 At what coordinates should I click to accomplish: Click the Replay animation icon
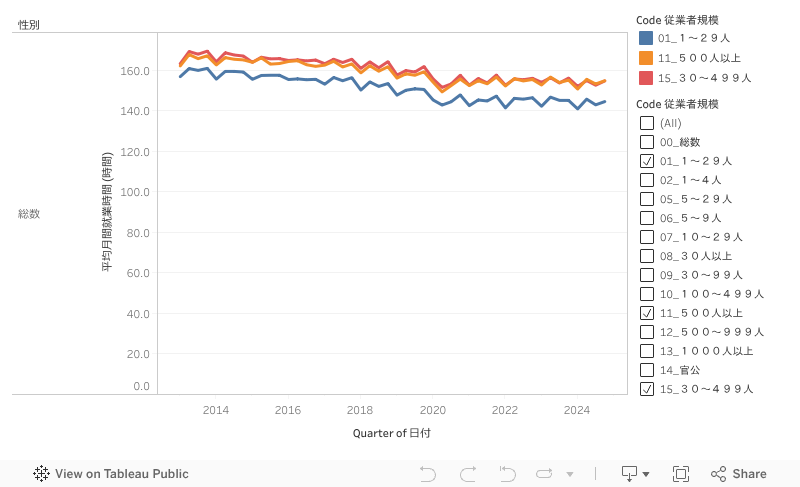pyautogui.click(x=545, y=474)
